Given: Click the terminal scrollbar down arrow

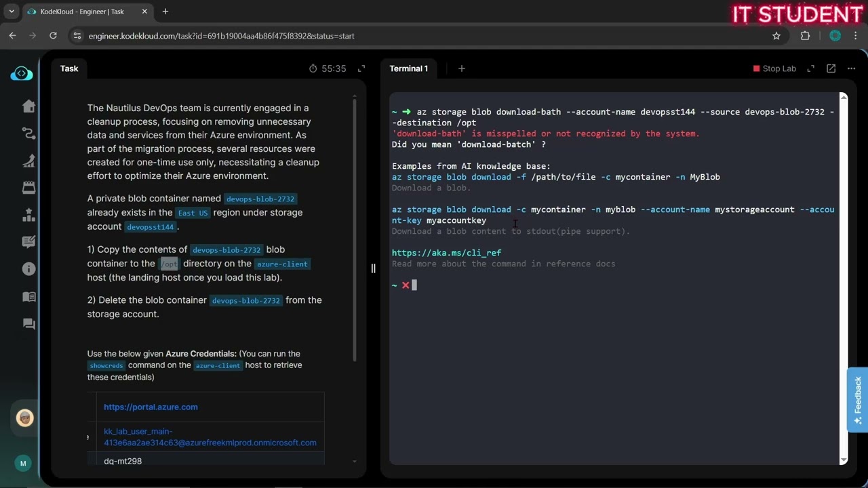Looking at the screenshot, I should pos(844,460).
